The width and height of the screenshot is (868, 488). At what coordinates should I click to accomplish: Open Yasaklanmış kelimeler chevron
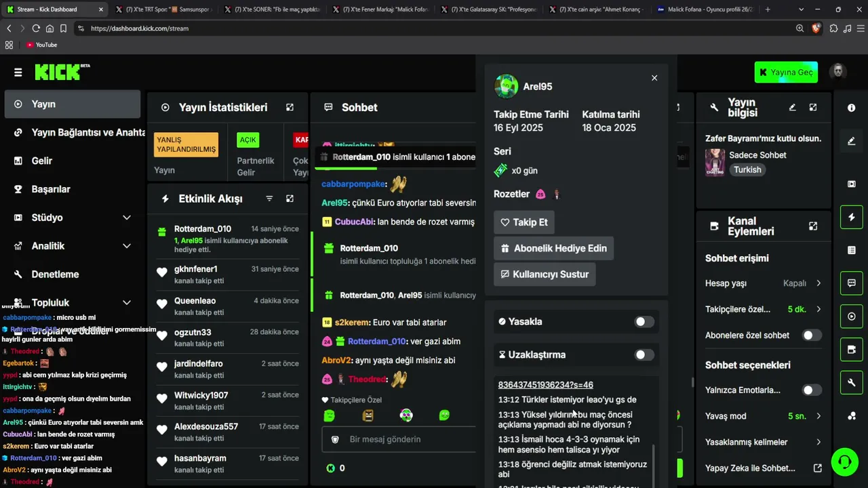(818, 442)
